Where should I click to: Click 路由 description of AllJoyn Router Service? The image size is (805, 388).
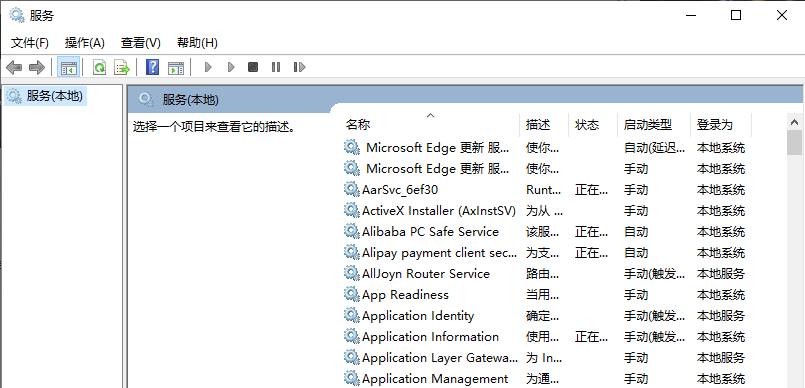(543, 274)
